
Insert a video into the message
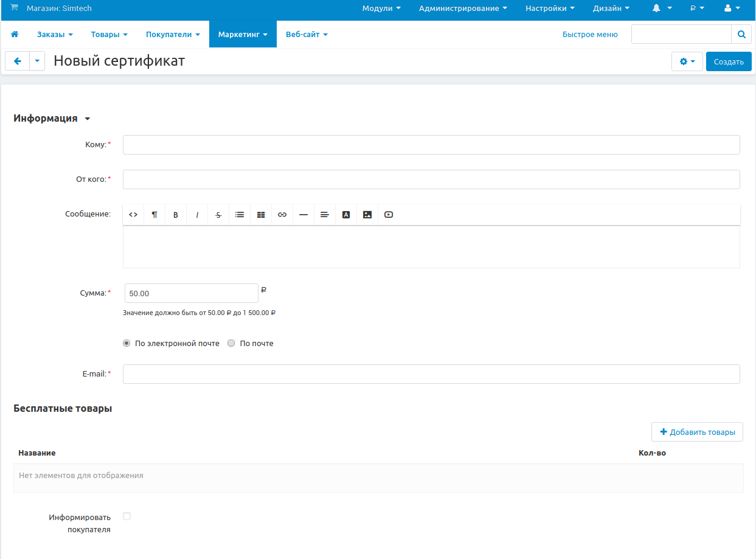(389, 215)
